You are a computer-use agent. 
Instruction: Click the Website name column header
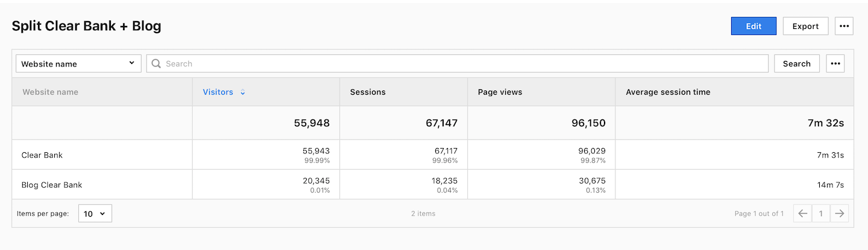click(51, 92)
